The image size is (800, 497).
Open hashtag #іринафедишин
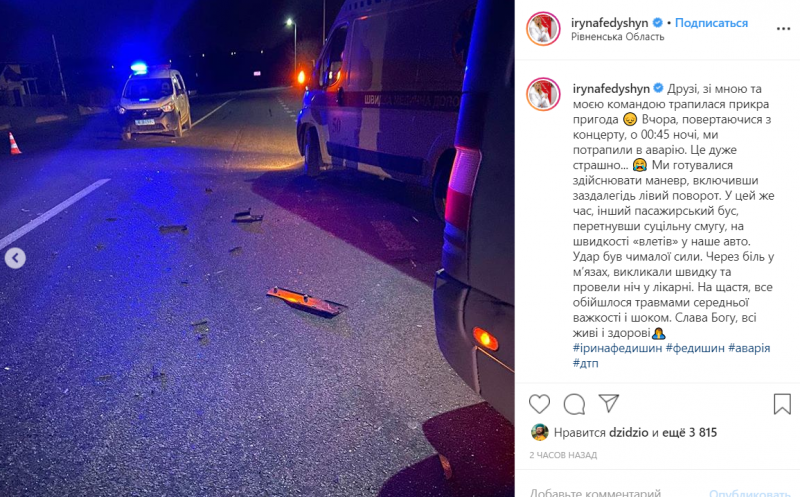tap(617, 348)
